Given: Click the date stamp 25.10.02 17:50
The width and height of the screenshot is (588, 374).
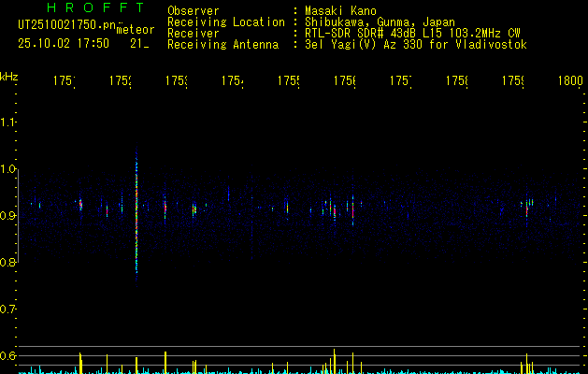Looking at the screenshot, I should coord(64,44).
